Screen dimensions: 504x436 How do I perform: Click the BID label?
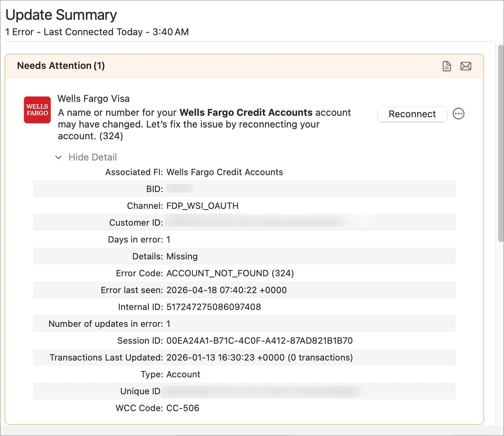pyautogui.click(x=155, y=189)
